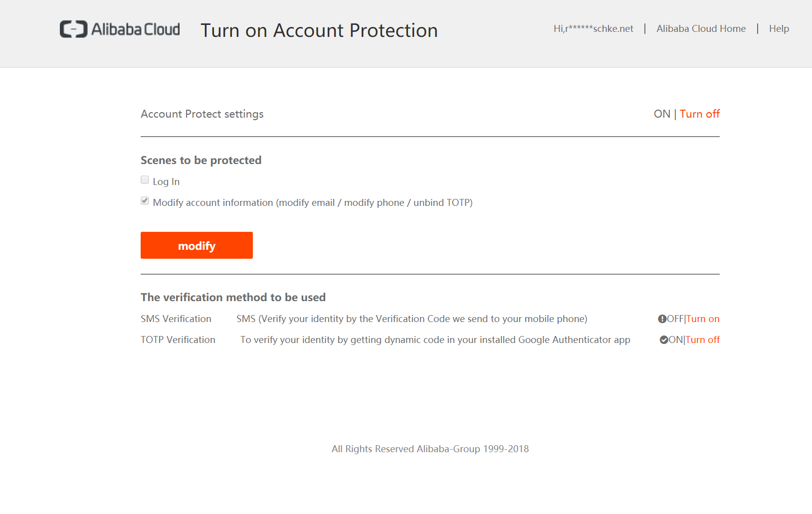Click the account name Hi,r******schke.net
812x514 pixels.
tap(593, 28)
